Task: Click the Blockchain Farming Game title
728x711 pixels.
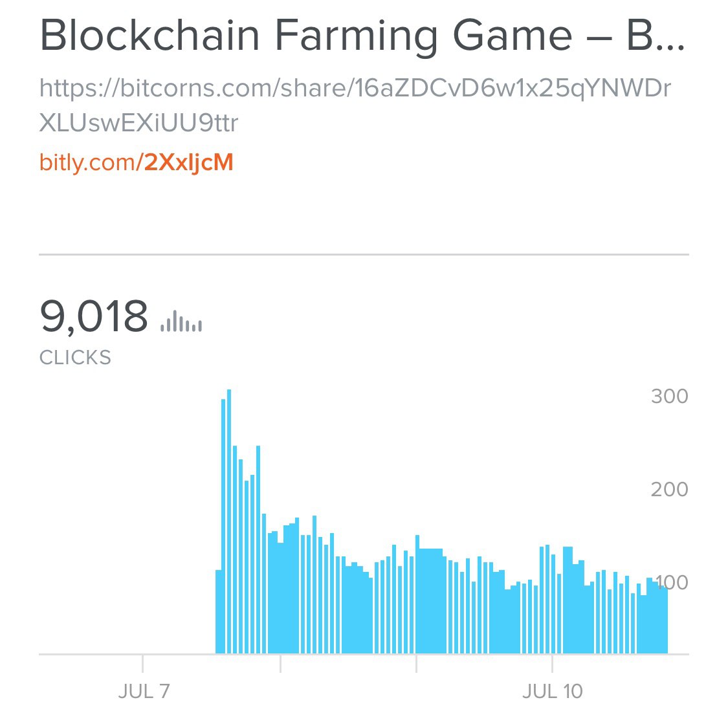Action: 362,36
